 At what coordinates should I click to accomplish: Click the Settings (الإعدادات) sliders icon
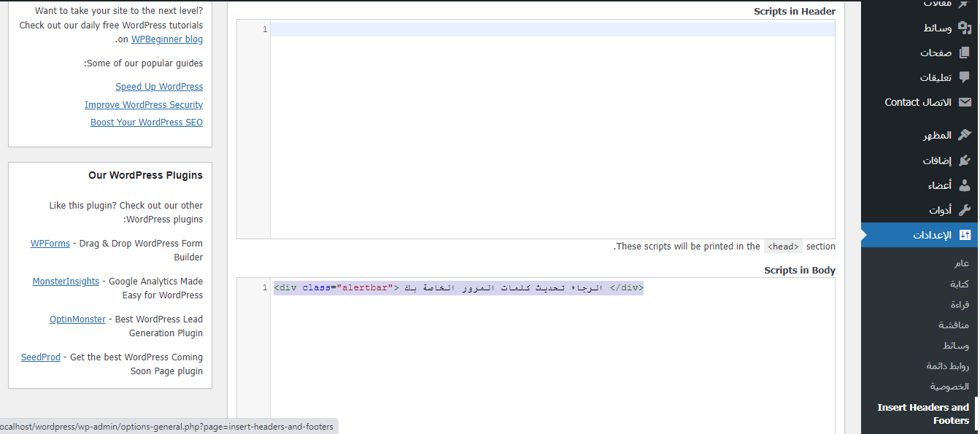pos(964,235)
